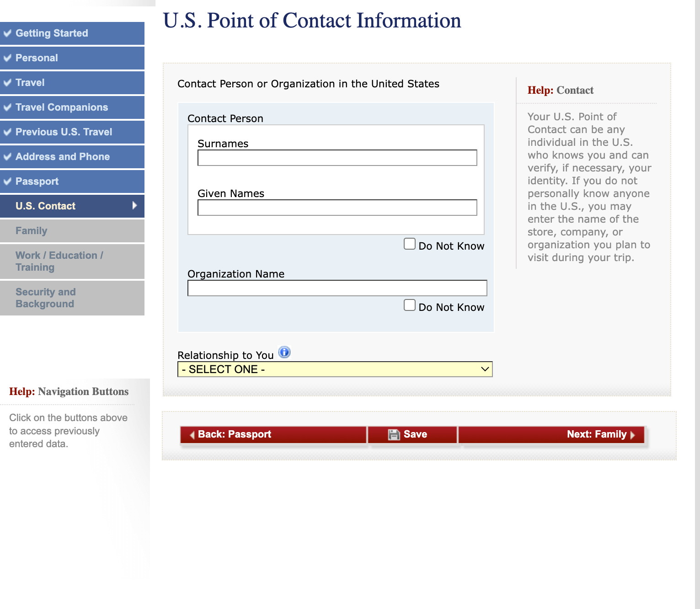Check Do Not Know for Organization Name
Screen dimensions: 700x609
point(410,305)
